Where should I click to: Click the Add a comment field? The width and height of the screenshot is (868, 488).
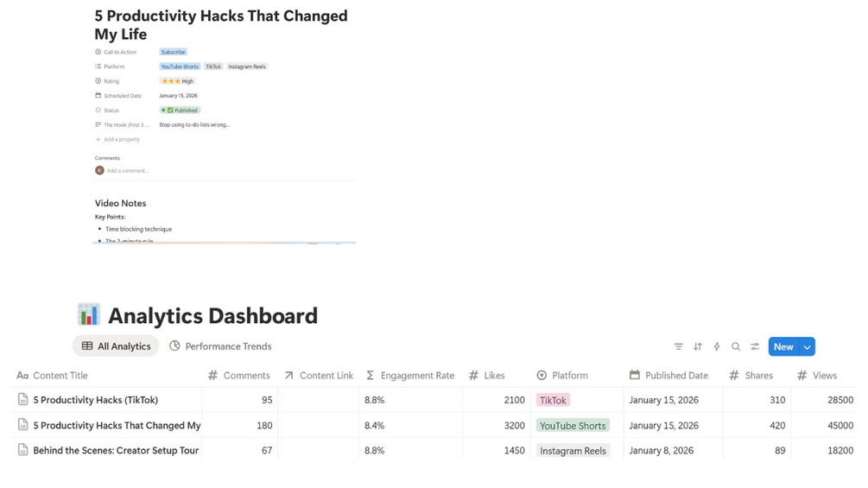(x=128, y=171)
